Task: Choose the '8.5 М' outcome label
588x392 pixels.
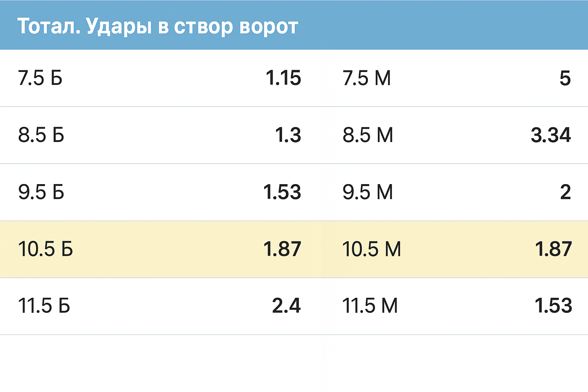Action: pos(367,135)
